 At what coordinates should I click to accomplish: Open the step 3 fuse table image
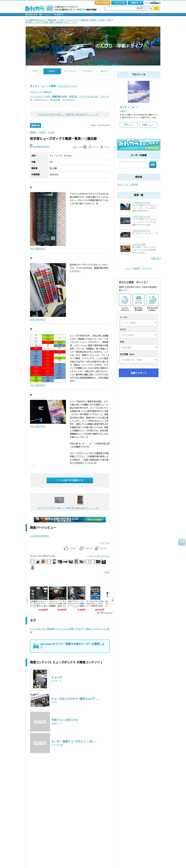tap(48, 358)
